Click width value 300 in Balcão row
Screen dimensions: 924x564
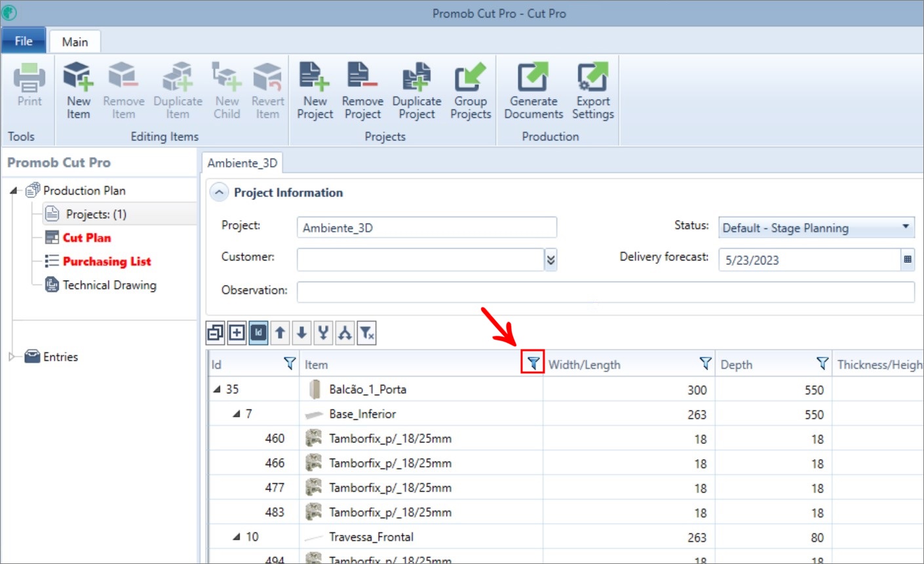pyautogui.click(x=697, y=390)
